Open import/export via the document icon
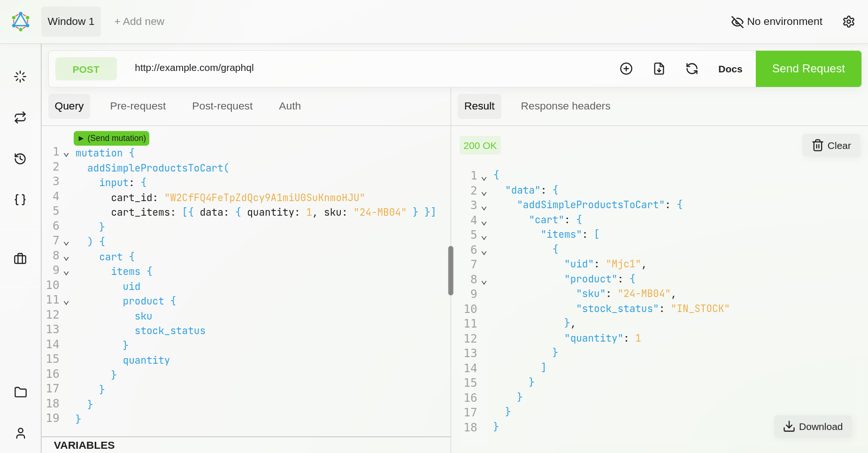The width and height of the screenshot is (868, 453). click(x=659, y=69)
